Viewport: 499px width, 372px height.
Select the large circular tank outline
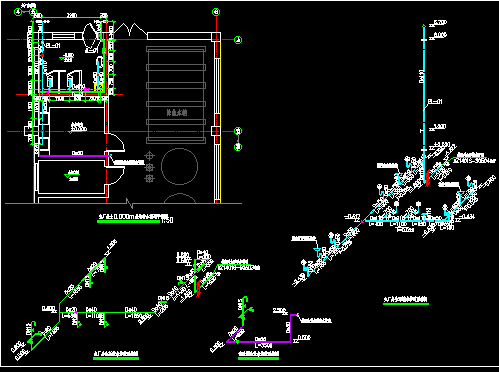[180, 166]
